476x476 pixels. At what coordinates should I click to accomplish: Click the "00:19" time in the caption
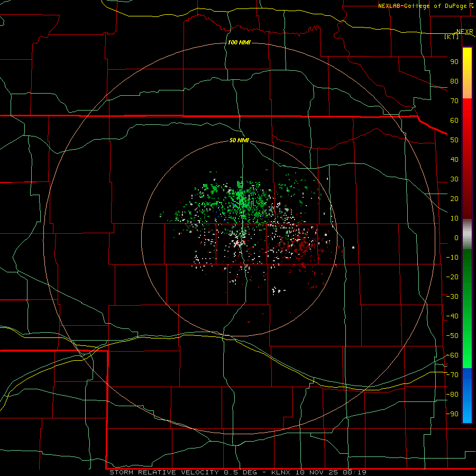click(x=354, y=472)
